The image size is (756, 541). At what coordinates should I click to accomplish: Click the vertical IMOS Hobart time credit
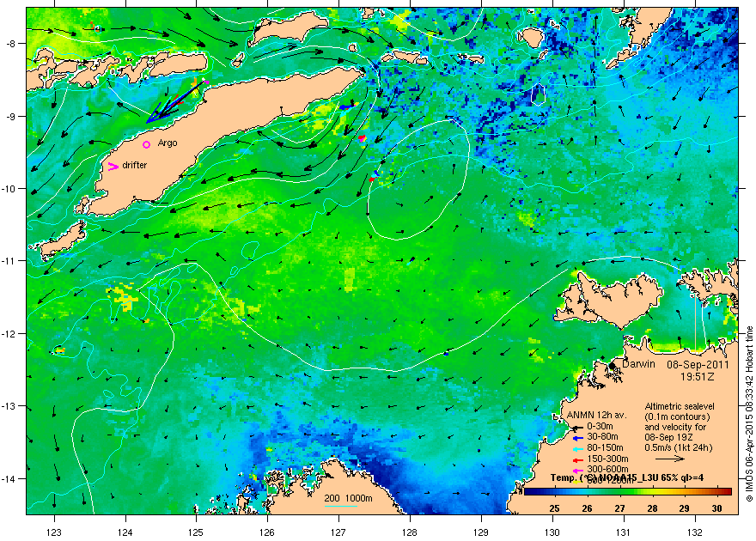click(749, 414)
